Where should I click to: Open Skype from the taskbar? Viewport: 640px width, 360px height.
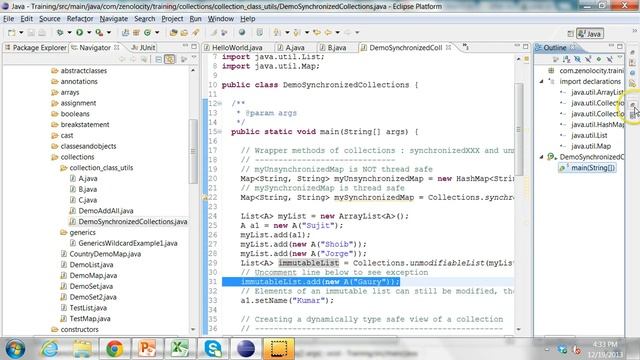click(213, 349)
